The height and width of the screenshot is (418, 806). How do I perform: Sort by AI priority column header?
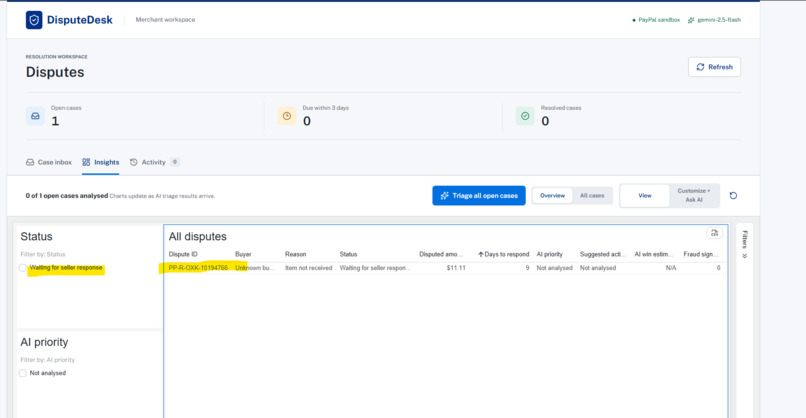(x=549, y=254)
